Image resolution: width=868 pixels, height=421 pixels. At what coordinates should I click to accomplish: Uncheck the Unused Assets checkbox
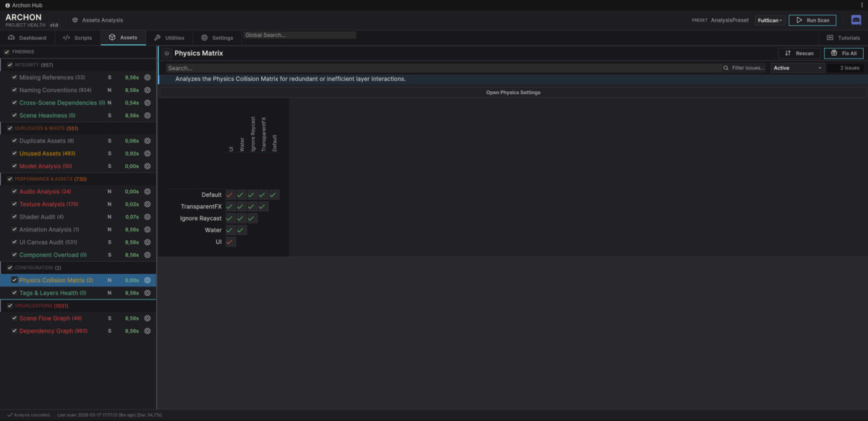click(x=14, y=153)
